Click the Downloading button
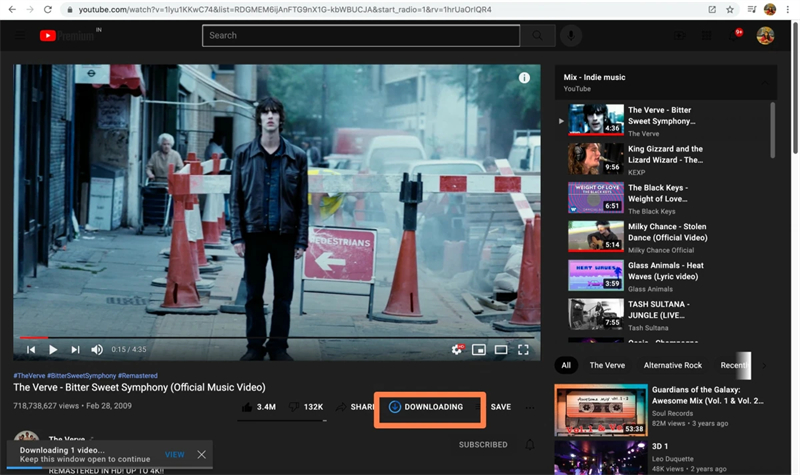Image resolution: width=800 pixels, height=475 pixels. (426, 407)
